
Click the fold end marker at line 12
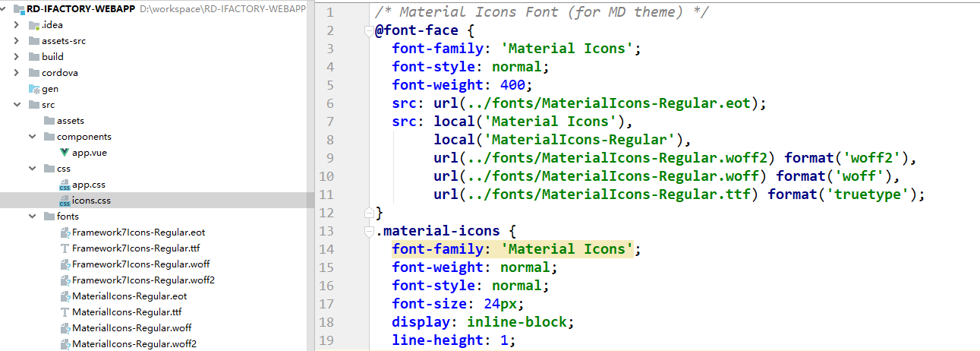pyautogui.click(x=369, y=212)
